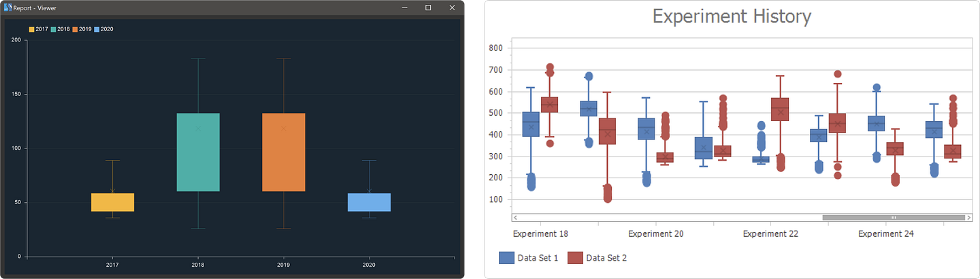Image resolution: width=980 pixels, height=279 pixels.
Task: Click the horizontal scrollbar thumb in Experiment History
Action: tap(893, 218)
